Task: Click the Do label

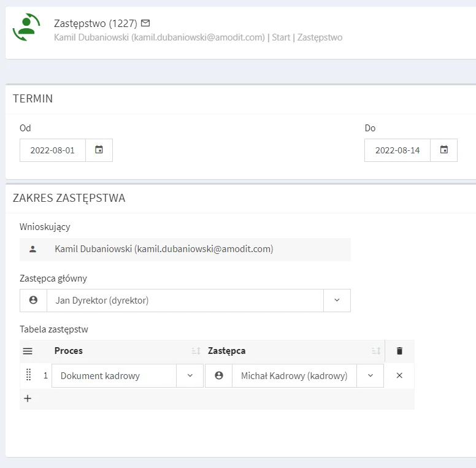Action: (370, 128)
